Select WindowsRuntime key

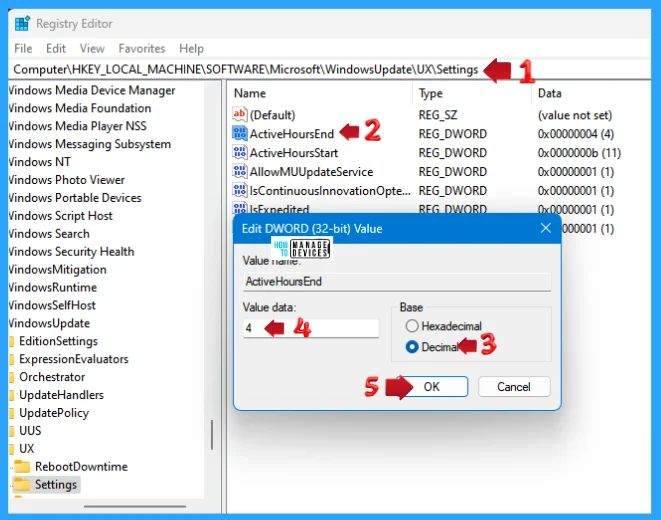(53, 287)
